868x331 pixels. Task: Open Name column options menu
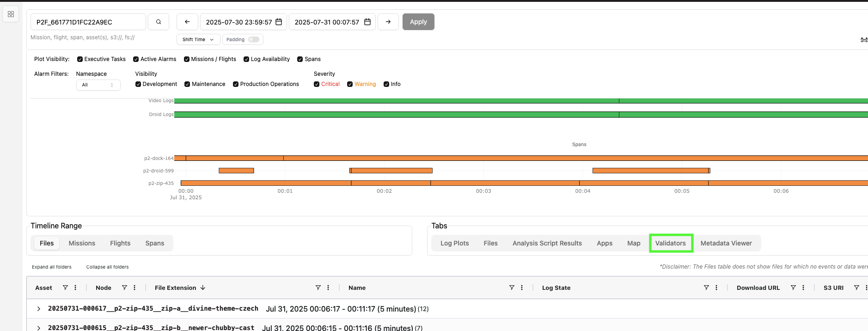522,288
